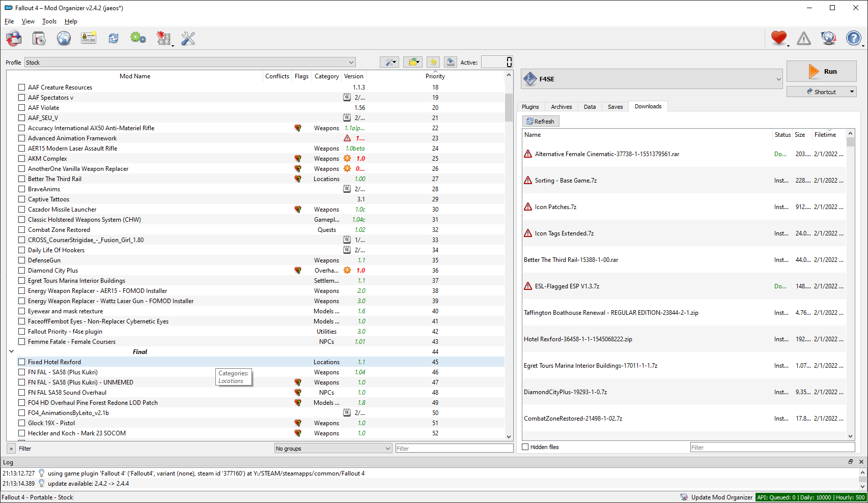The width and height of the screenshot is (868, 503).
Task: Click the Manage instances toolbar icon
Action: pyautogui.click(x=14, y=38)
